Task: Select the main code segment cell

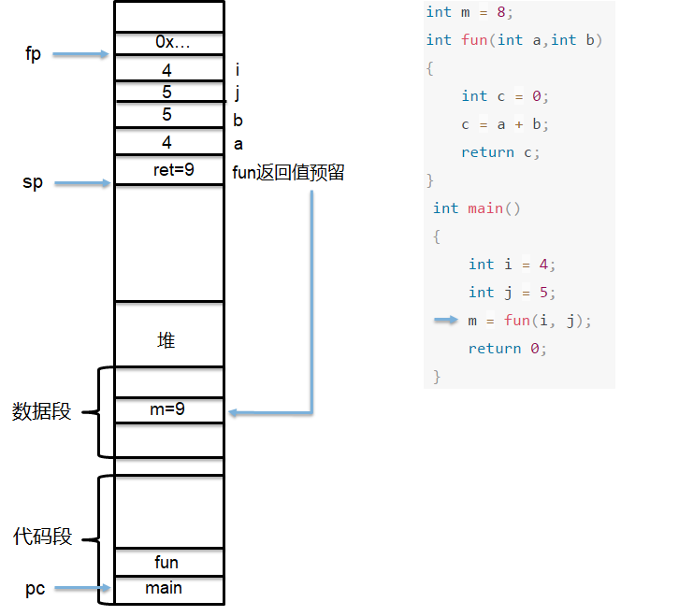Action: tap(169, 590)
